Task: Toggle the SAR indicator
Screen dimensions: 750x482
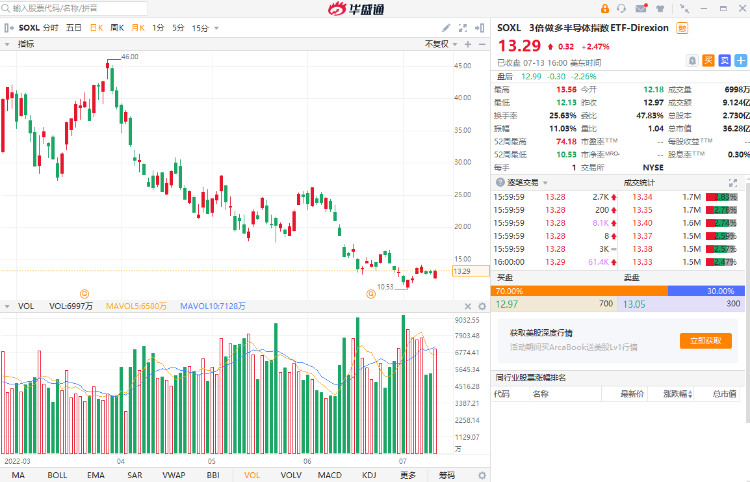Action: click(135, 475)
